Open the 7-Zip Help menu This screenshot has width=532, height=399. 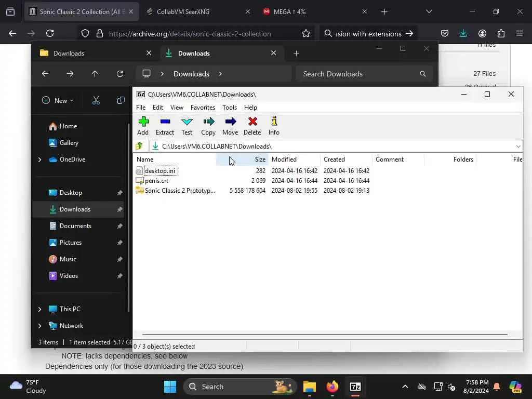coord(250,107)
